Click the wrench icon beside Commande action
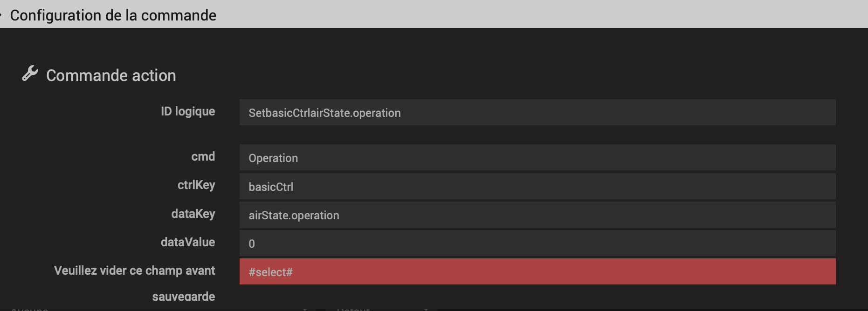This screenshot has width=868, height=311. [30, 74]
